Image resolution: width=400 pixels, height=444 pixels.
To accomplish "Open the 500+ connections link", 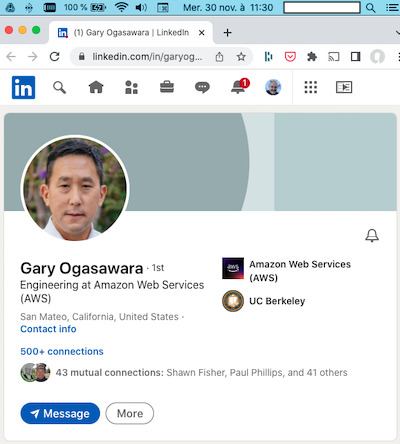I will point(62,351).
